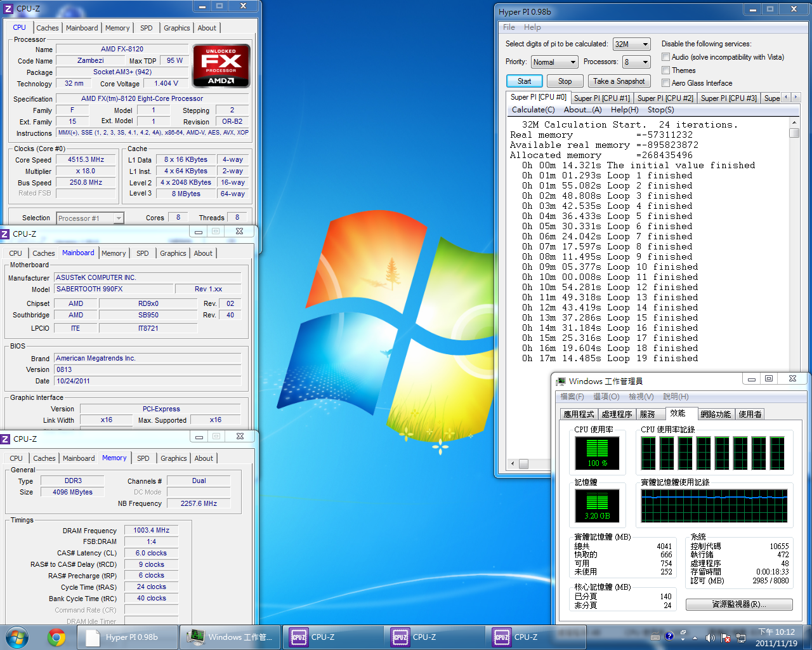Show hidden tray icons arrow
The height and width of the screenshot is (650, 812).
coord(695,637)
